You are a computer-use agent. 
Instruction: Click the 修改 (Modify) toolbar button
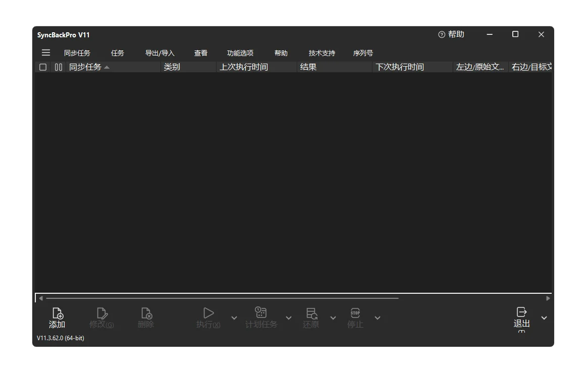(x=101, y=318)
